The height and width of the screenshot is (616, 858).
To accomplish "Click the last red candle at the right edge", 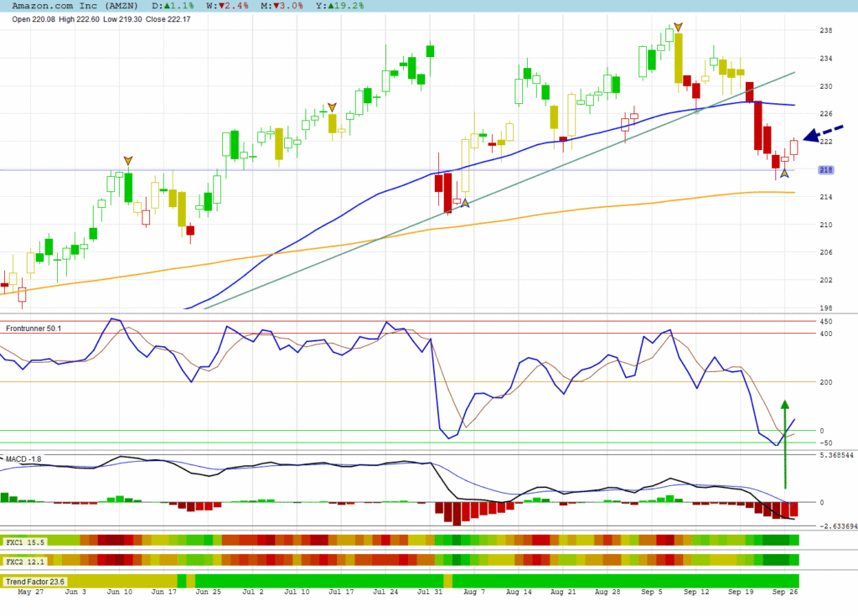I will 793,148.
